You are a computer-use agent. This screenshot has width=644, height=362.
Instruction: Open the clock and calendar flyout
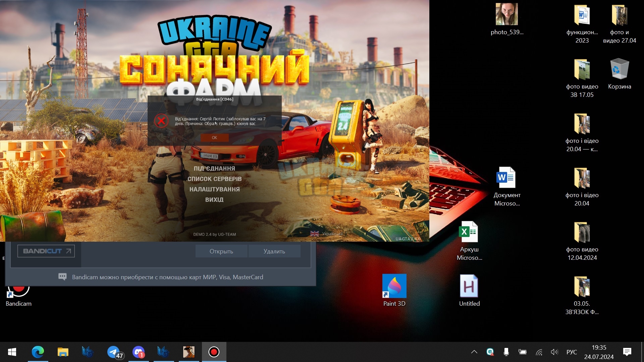(x=599, y=352)
